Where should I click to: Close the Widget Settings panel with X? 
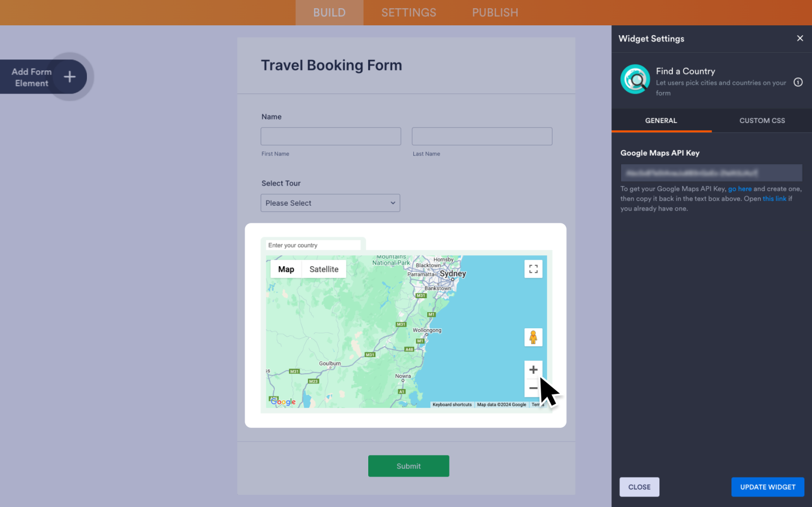[x=800, y=38]
